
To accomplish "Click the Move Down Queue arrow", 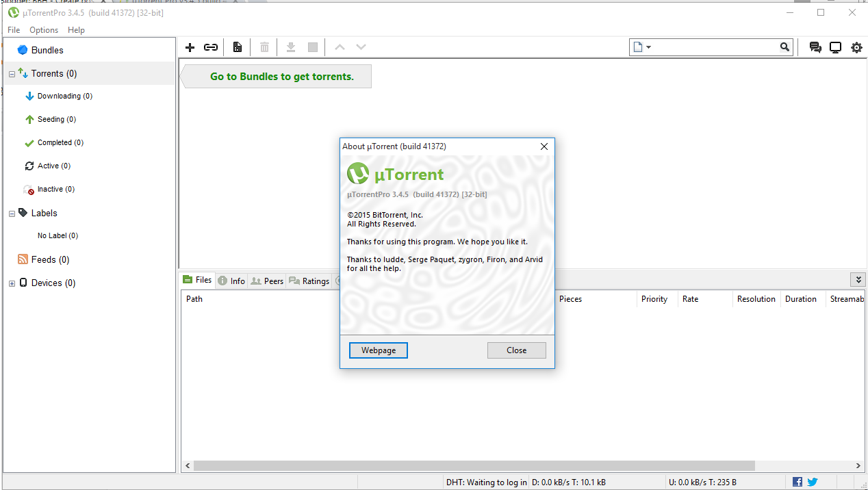I will 361,47.
